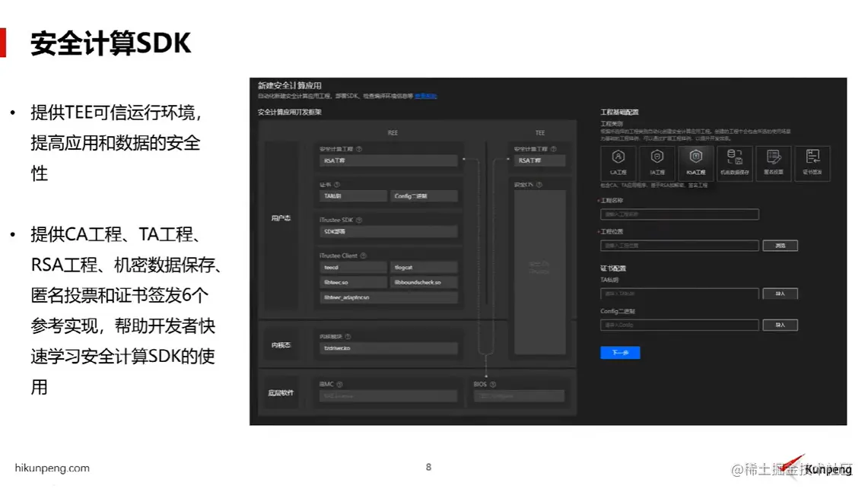Screen dimensions: 868x492
Task: Click the tzdriver.ko kernel module box
Action: click(x=389, y=348)
